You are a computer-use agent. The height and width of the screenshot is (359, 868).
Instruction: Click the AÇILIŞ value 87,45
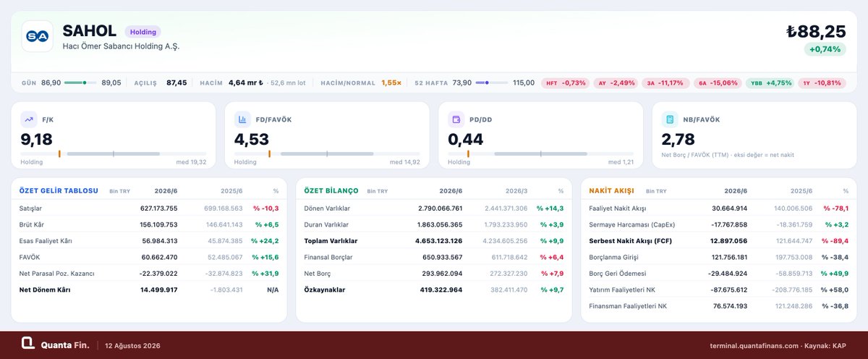(176, 83)
